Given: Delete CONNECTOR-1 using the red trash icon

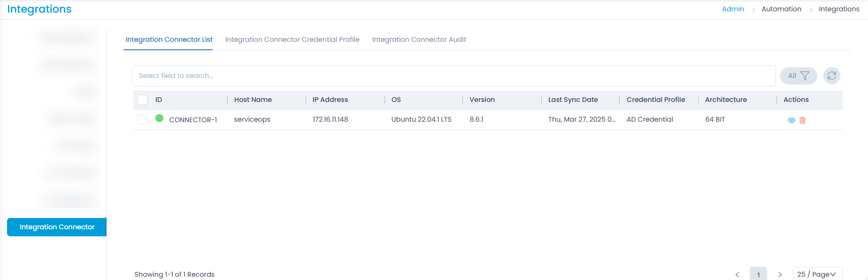Looking at the screenshot, I should point(802,120).
